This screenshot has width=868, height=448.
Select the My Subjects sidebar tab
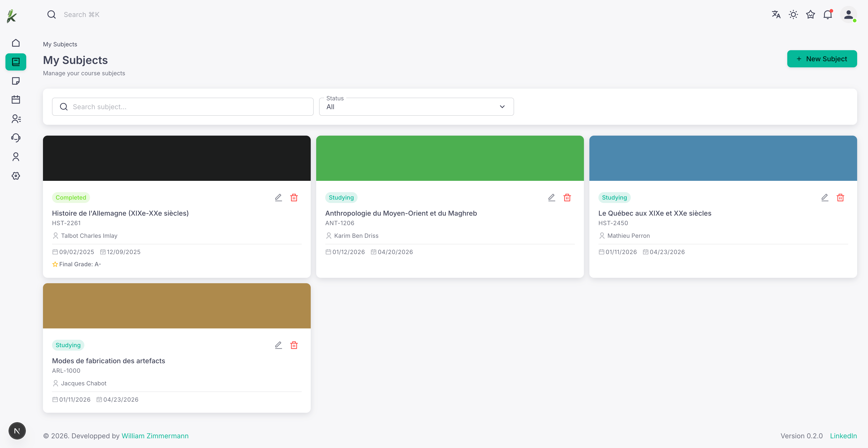[16, 62]
